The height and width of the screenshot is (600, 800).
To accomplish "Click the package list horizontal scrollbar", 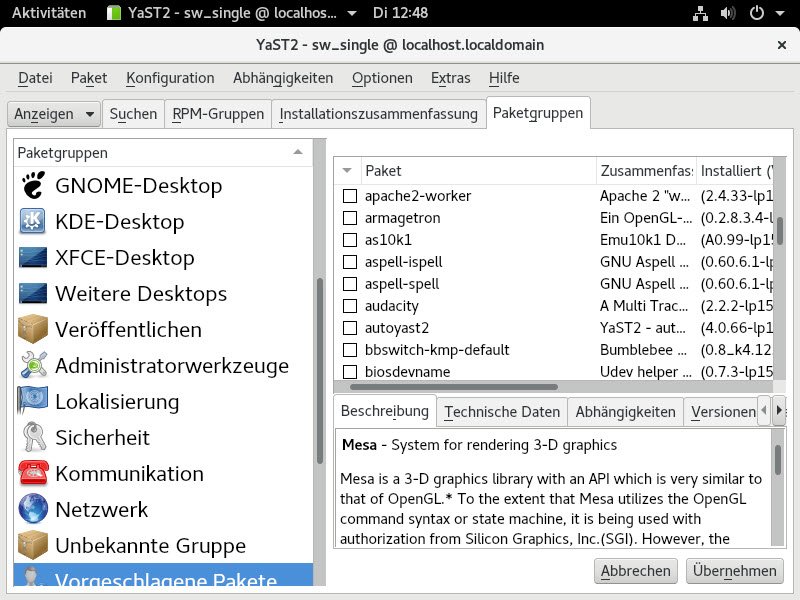I will 454,387.
